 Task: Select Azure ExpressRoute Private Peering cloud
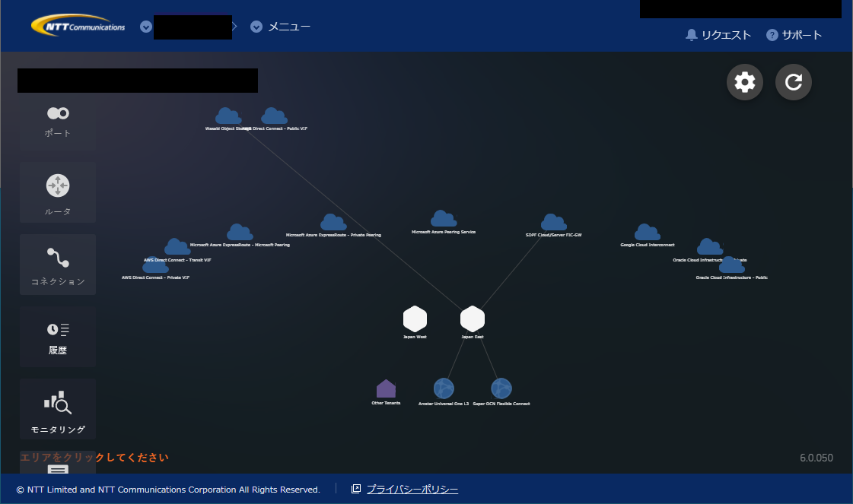pyautogui.click(x=333, y=223)
